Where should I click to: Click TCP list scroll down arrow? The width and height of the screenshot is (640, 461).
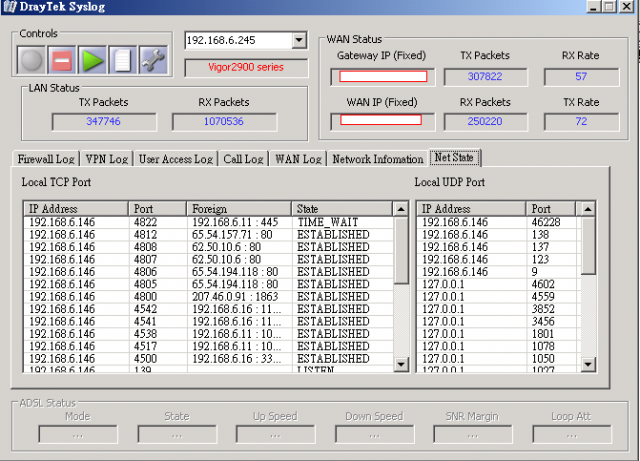401,364
